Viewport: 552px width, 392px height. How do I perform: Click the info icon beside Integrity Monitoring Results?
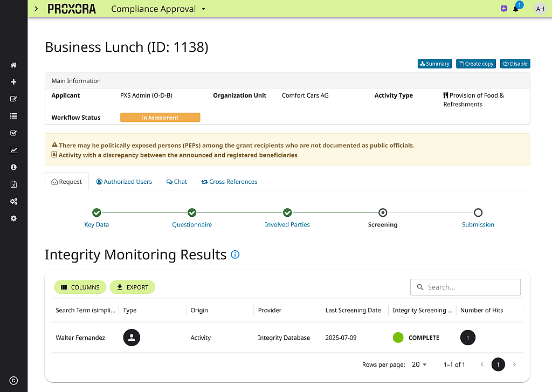click(x=235, y=255)
